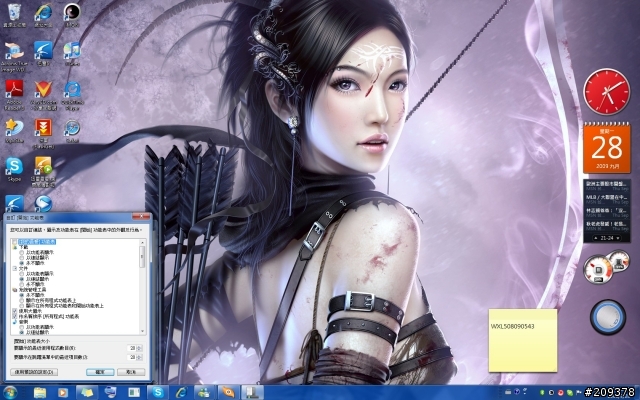
Task: Open the fourth news headline in feed gadget
Action: (607, 224)
